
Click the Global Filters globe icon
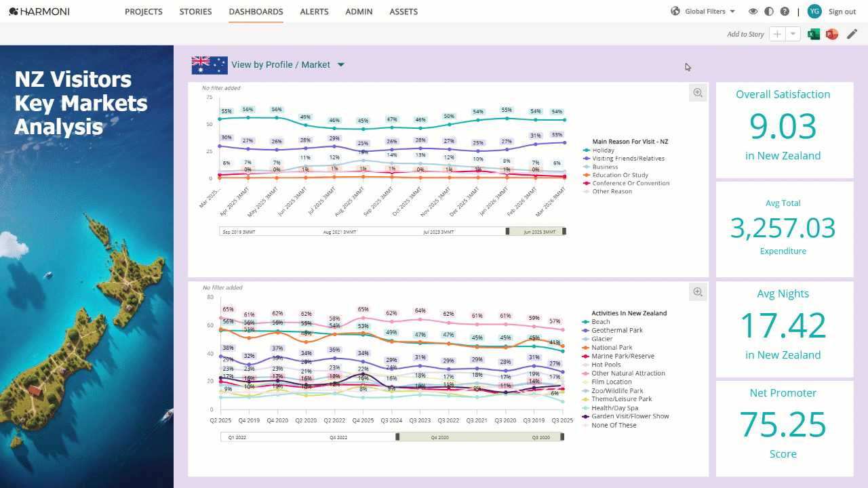click(x=675, y=12)
